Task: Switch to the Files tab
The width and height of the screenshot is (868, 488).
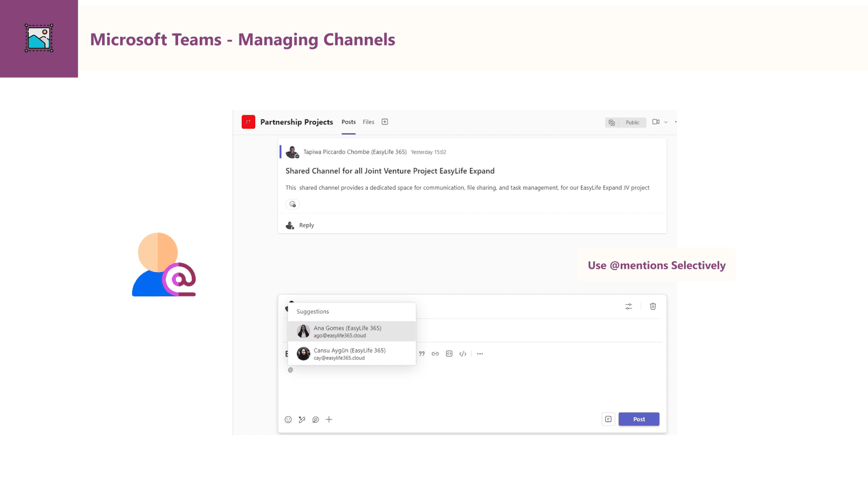Action: (368, 122)
